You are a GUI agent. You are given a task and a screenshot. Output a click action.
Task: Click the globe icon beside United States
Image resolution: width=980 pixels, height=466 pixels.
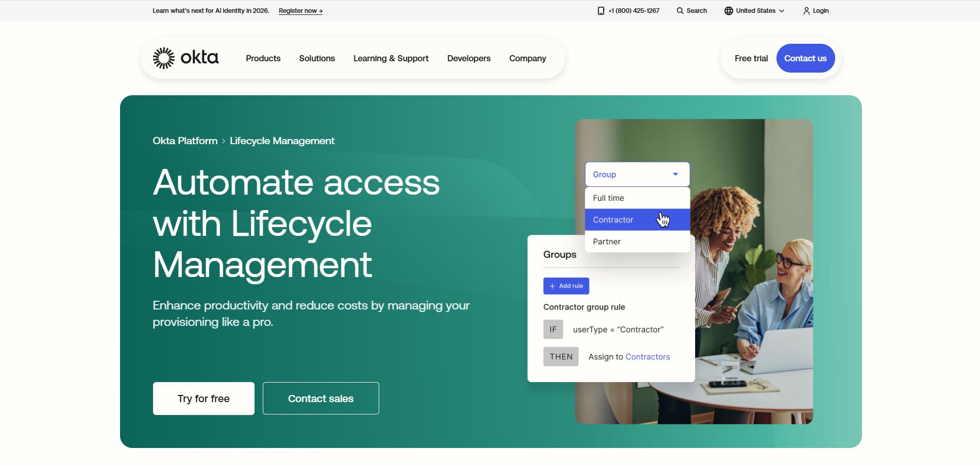coord(728,10)
